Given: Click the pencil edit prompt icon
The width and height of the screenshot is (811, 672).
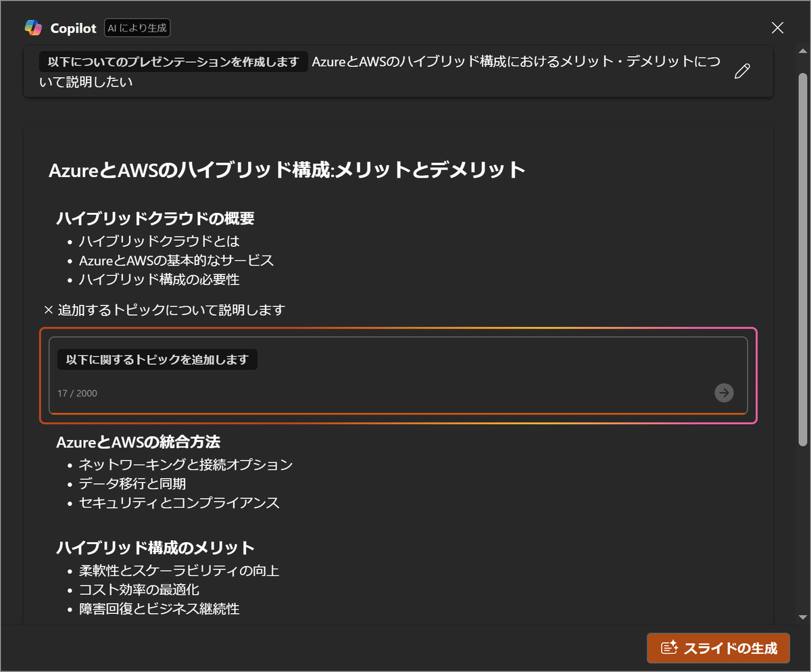Looking at the screenshot, I should point(742,72).
